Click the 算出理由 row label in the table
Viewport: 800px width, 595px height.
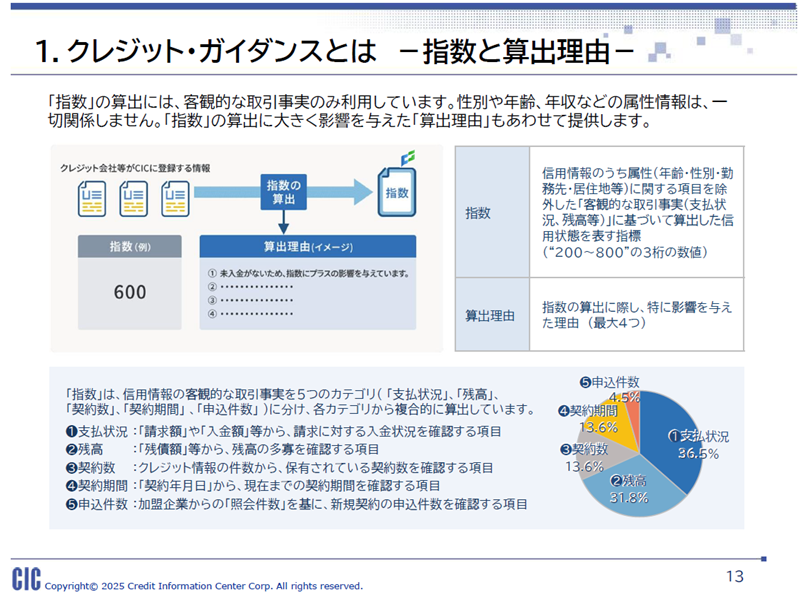coord(489,315)
